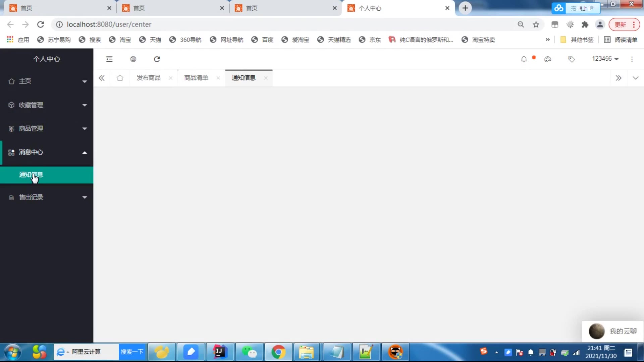Go forward in browser history
This screenshot has width=644, height=362.
coord(25,24)
